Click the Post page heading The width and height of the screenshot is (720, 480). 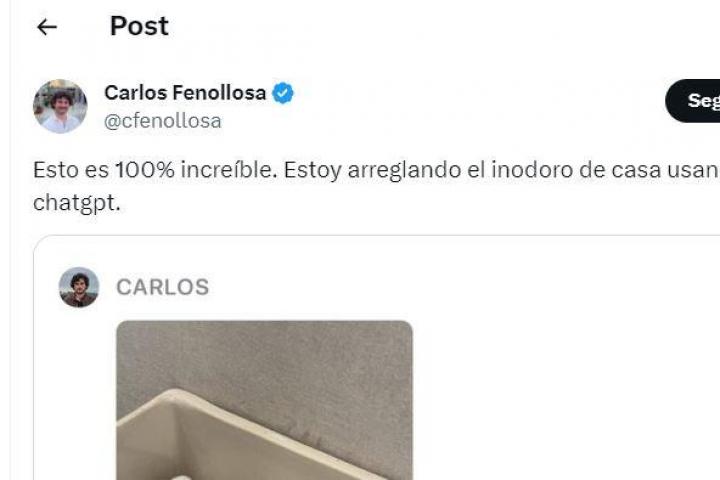point(139,26)
